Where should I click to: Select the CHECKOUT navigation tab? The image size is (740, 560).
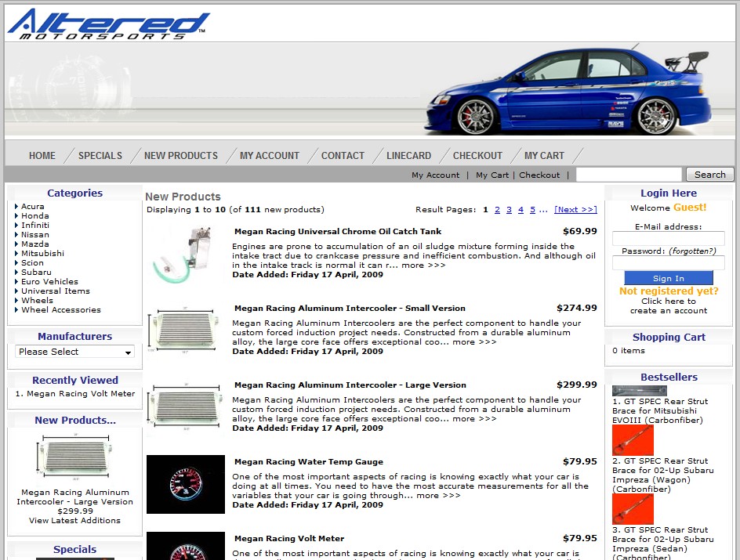pyautogui.click(x=477, y=156)
